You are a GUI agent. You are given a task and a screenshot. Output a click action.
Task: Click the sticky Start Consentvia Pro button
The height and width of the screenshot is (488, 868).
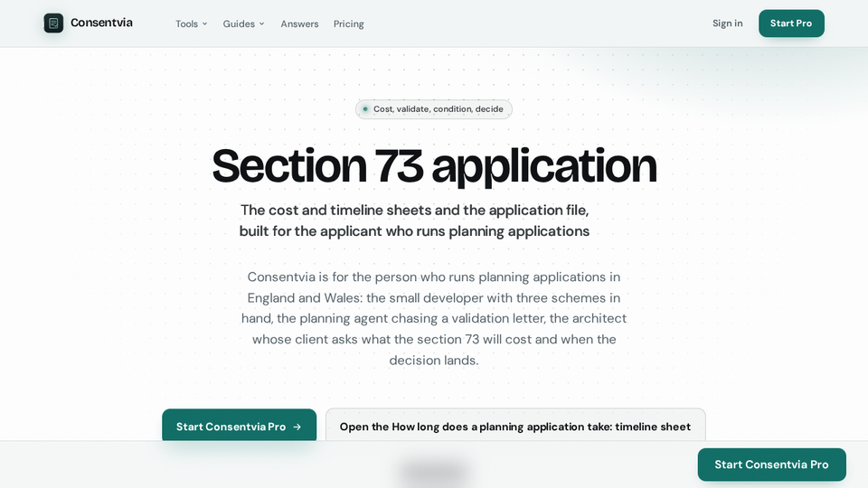771,465
